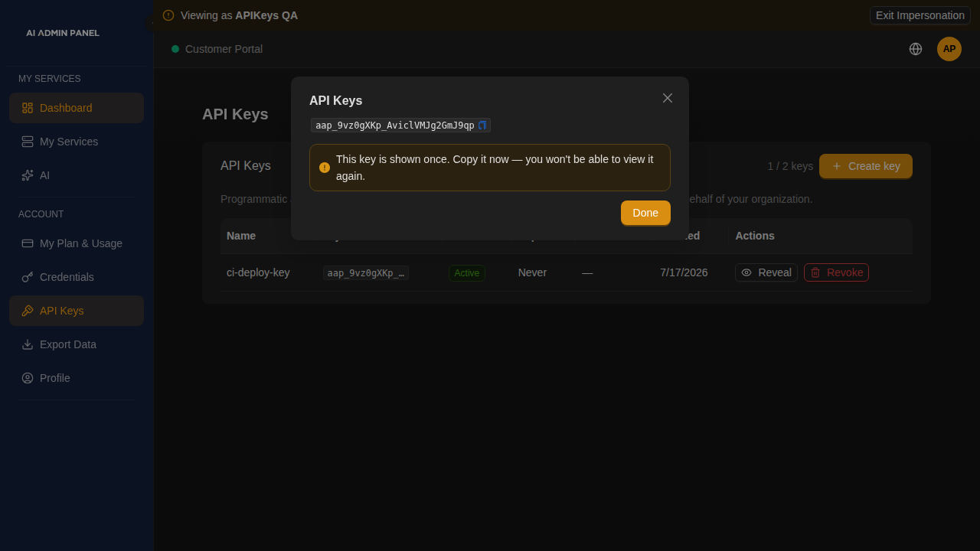Select the key text in the dialog
Screen dimensions: 980x551
(x=395, y=126)
